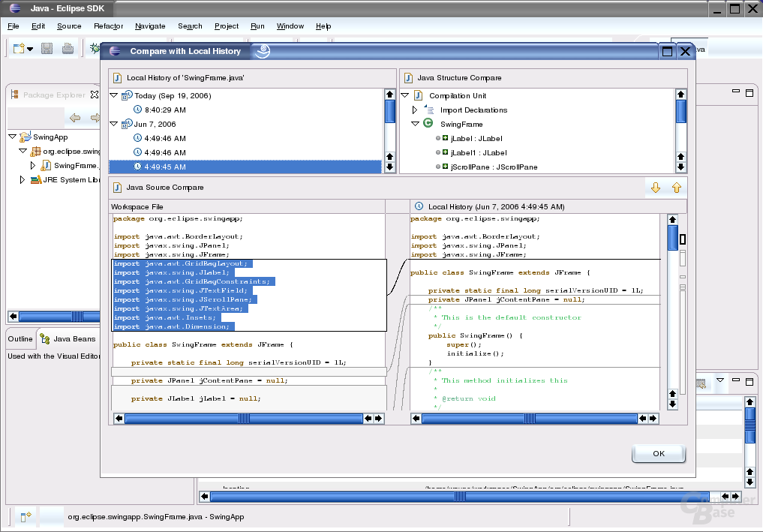Click the Jun 7, 2006 calendar icon
Viewport: 763px width, 532px height.
(x=127, y=124)
